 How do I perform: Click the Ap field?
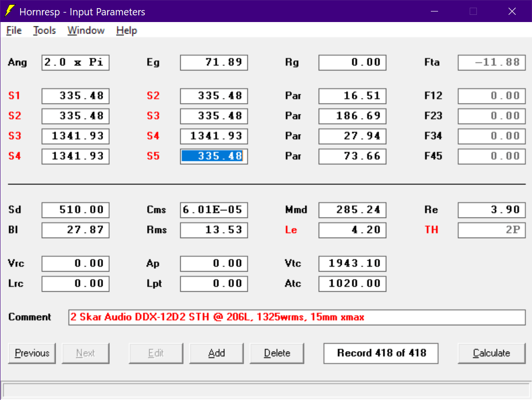coord(214,263)
